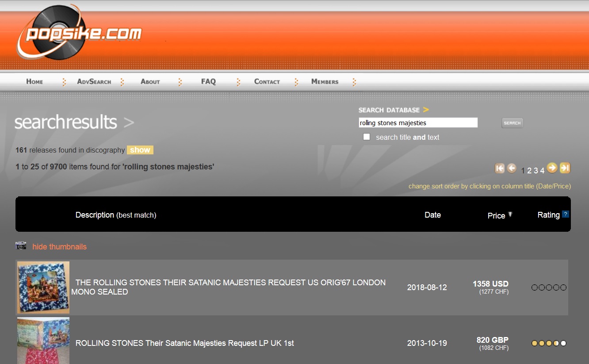Open the FAQ menu item
This screenshot has height=364, width=589.
pyautogui.click(x=208, y=81)
